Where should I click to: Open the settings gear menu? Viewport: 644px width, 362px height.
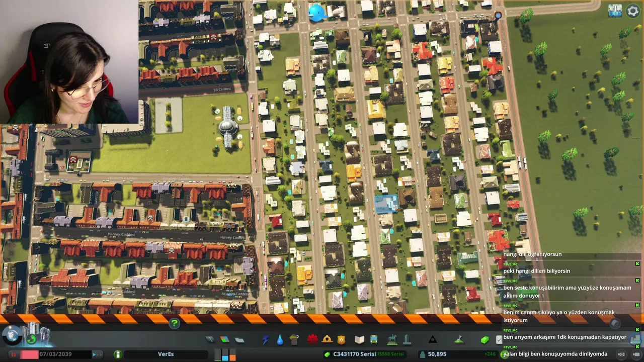[x=632, y=11]
